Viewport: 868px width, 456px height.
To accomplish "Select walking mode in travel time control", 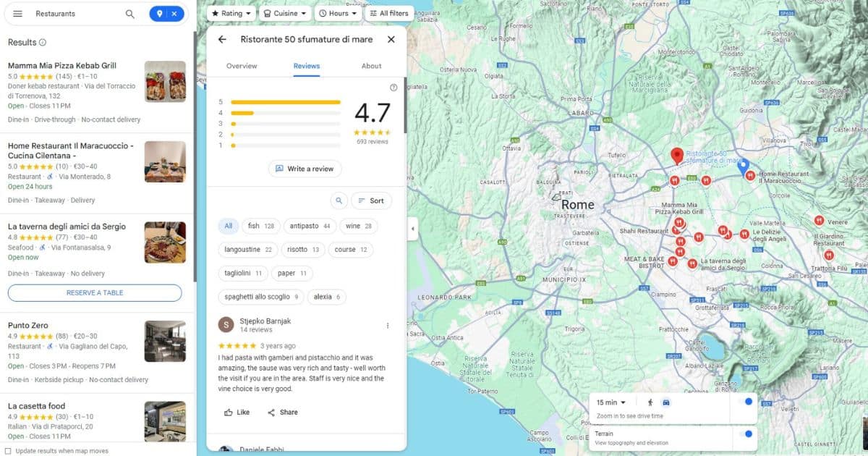I will point(650,402).
